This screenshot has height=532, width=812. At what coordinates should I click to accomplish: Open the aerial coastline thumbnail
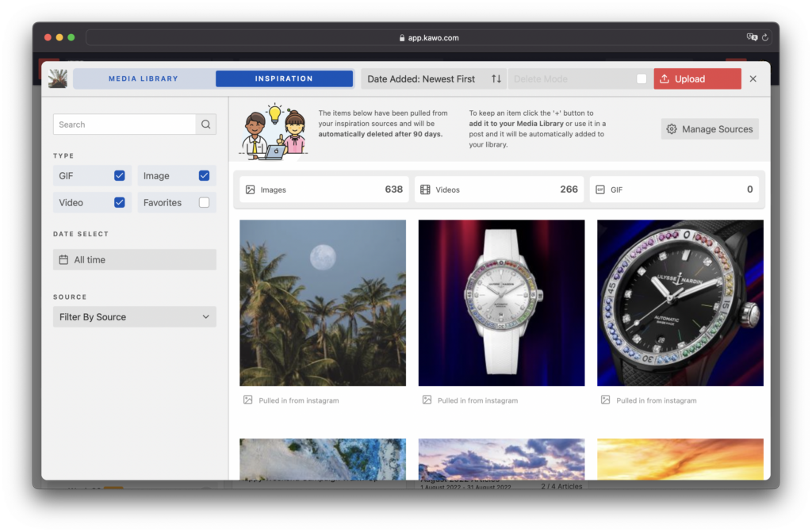coord(323,460)
